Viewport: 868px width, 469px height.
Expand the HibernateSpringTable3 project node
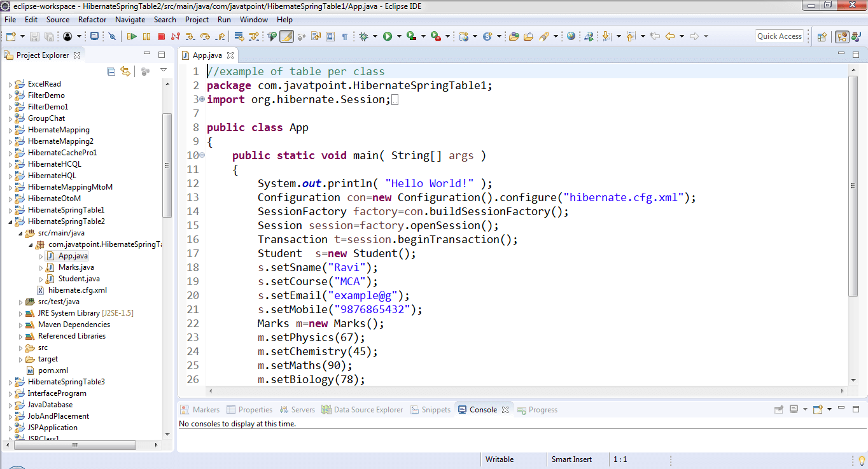click(x=10, y=382)
